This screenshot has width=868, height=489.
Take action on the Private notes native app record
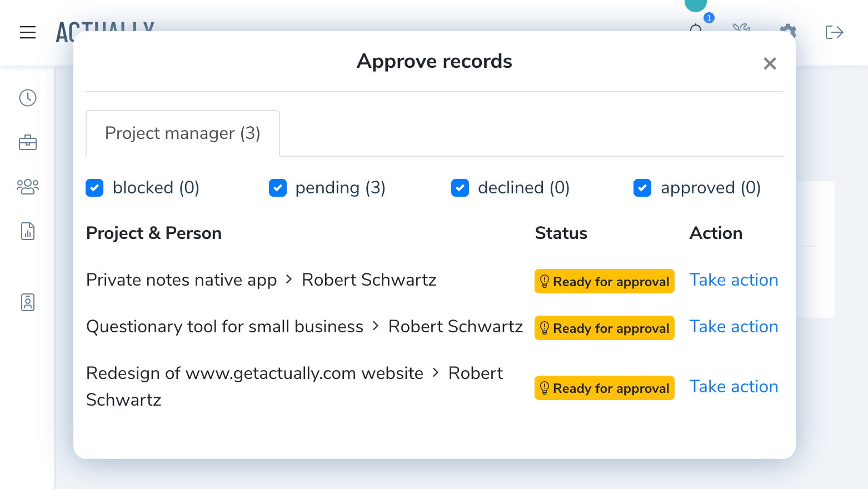(734, 280)
